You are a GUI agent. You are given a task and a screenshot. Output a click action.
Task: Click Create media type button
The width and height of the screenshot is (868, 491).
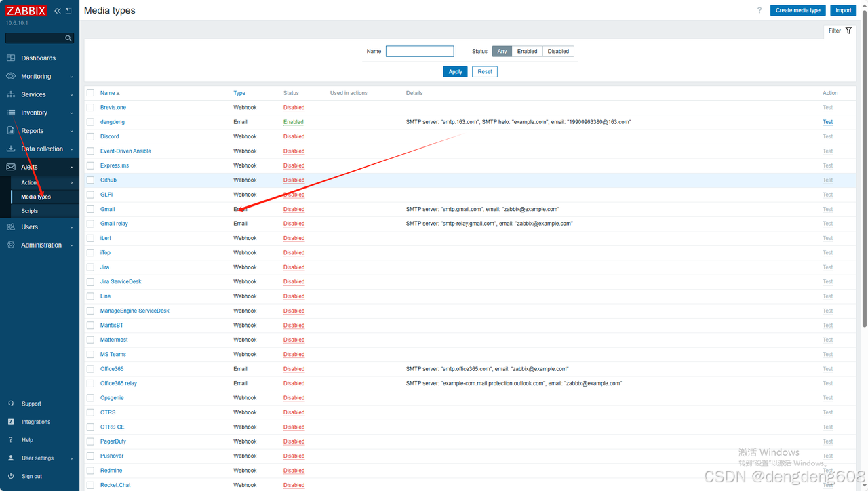tap(798, 10)
